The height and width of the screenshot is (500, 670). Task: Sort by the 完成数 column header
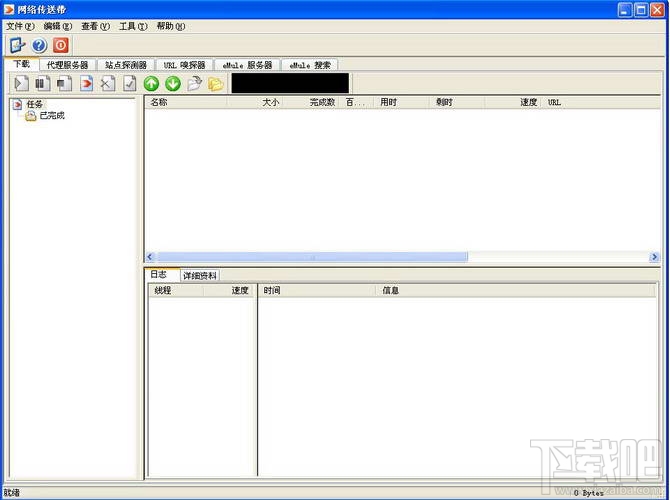coord(311,102)
